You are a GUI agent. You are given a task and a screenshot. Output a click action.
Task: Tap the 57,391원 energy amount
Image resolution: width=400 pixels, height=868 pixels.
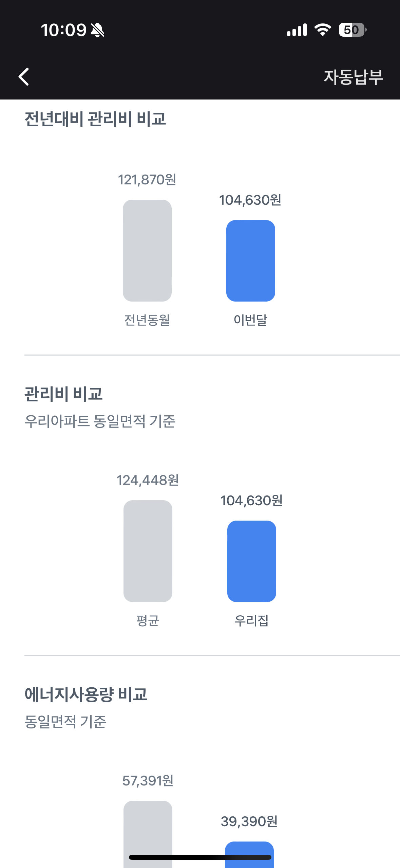click(x=148, y=781)
